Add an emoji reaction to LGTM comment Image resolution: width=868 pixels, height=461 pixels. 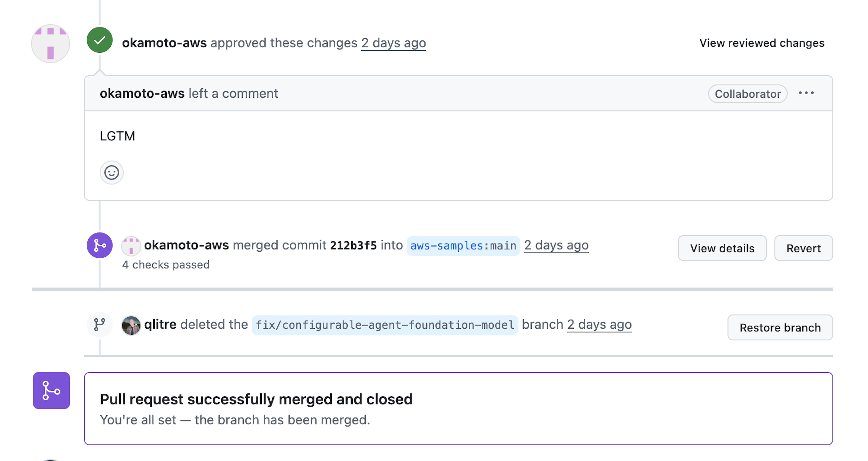coord(111,173)
